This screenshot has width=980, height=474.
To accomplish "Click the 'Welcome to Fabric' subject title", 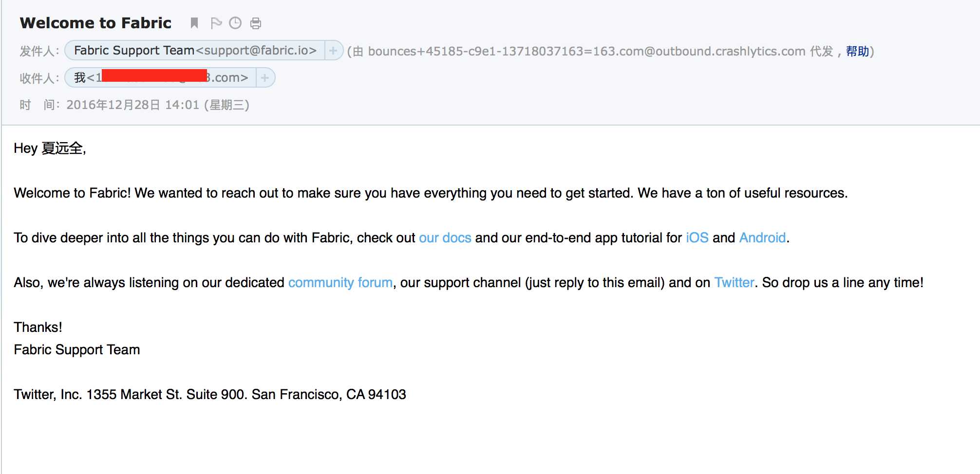I will [x=95, y=23].
